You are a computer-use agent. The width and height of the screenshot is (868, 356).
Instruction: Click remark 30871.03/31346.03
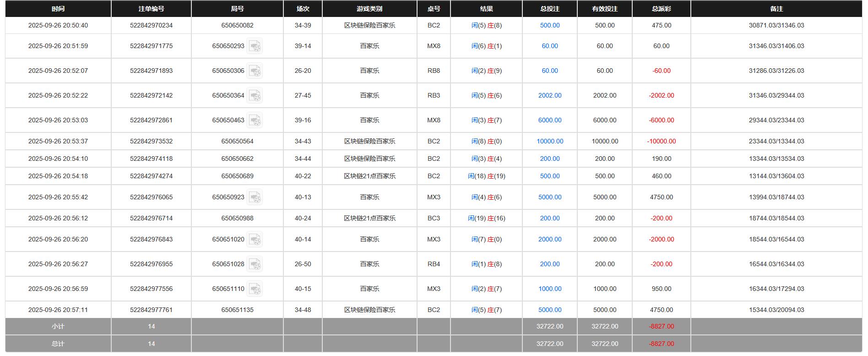(x=776, y=25)
